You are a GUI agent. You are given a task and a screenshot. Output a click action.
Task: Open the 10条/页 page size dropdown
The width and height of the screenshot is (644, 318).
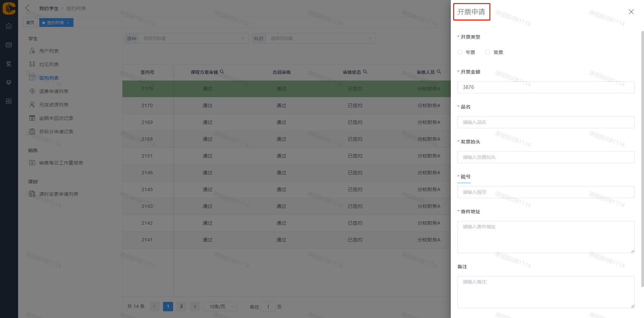click(x=220, y=307)
